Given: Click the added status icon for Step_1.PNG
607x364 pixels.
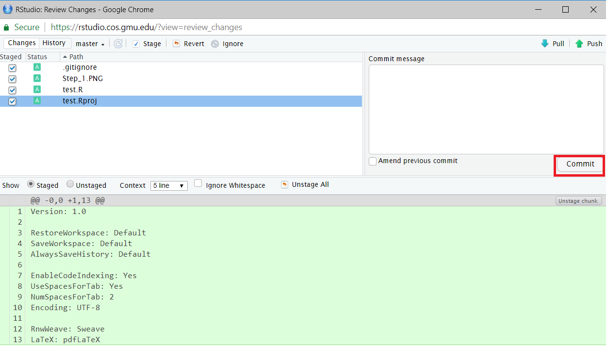Looking at the screenshot, I should point(37,79).
